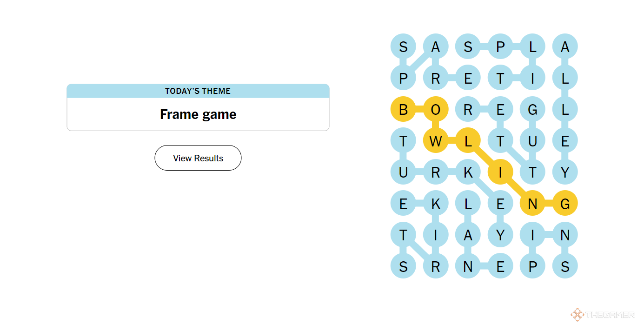The height and width of the screenshot is (331, 644).
Task: Select the yellow B letter circle
Action: pyautogui.click(x=403, y=110)
